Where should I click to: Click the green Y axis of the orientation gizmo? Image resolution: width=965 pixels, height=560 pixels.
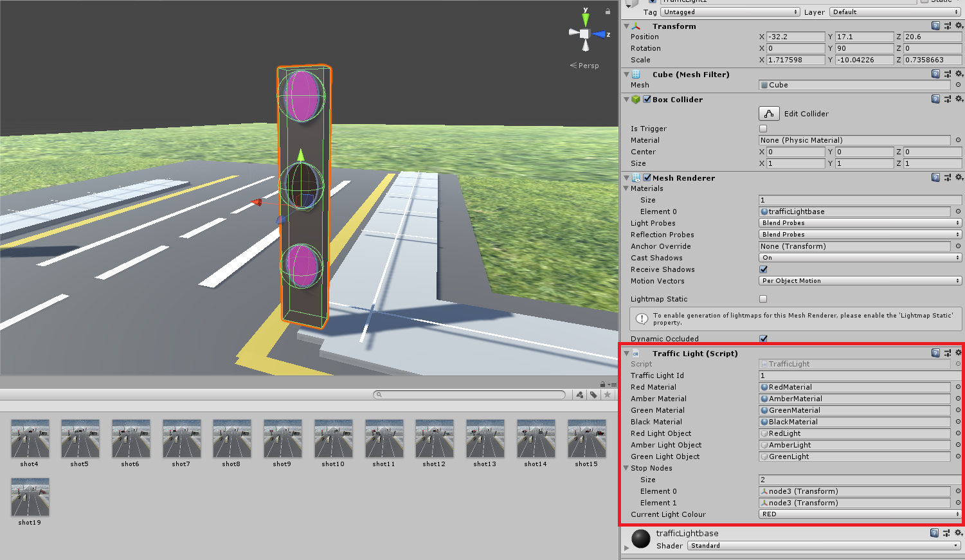coord(585,18)
